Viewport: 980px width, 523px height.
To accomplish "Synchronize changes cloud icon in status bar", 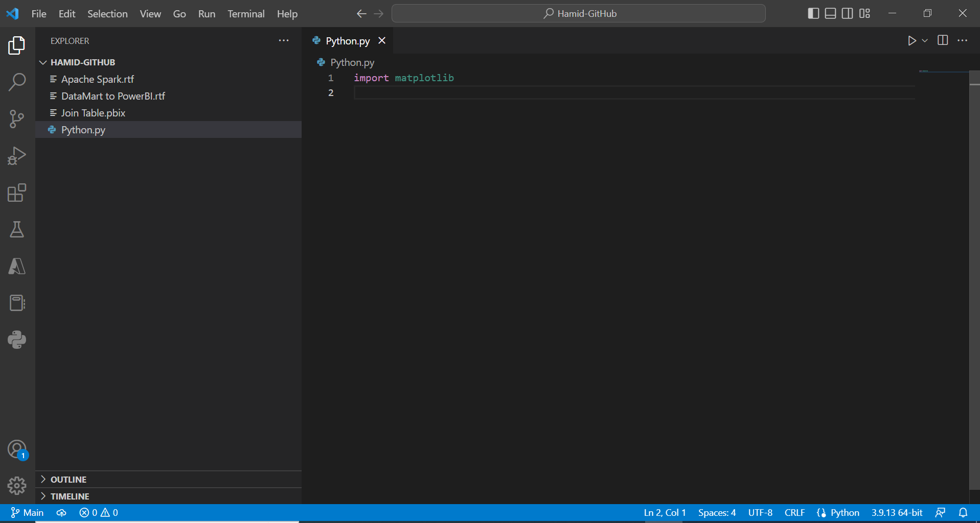I will 61,513.
